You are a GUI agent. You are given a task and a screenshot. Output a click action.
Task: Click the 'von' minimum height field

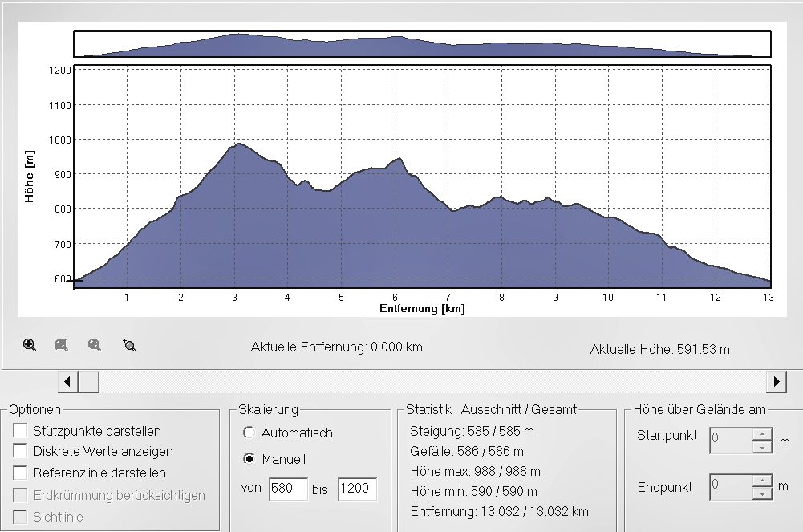tap(288, 489)
